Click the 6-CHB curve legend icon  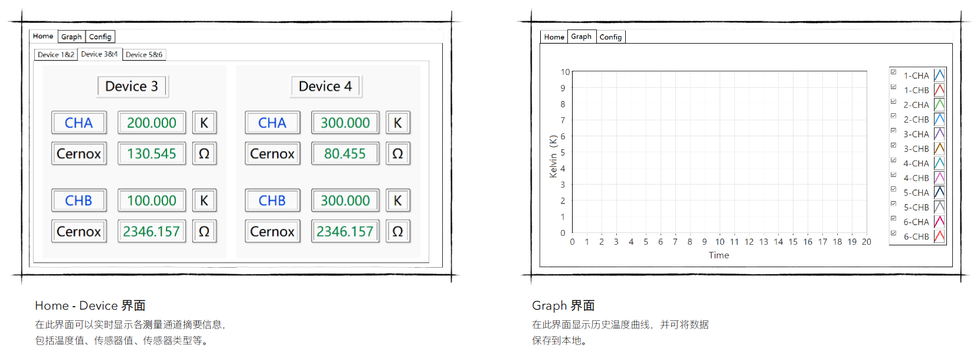coord(939,237)
